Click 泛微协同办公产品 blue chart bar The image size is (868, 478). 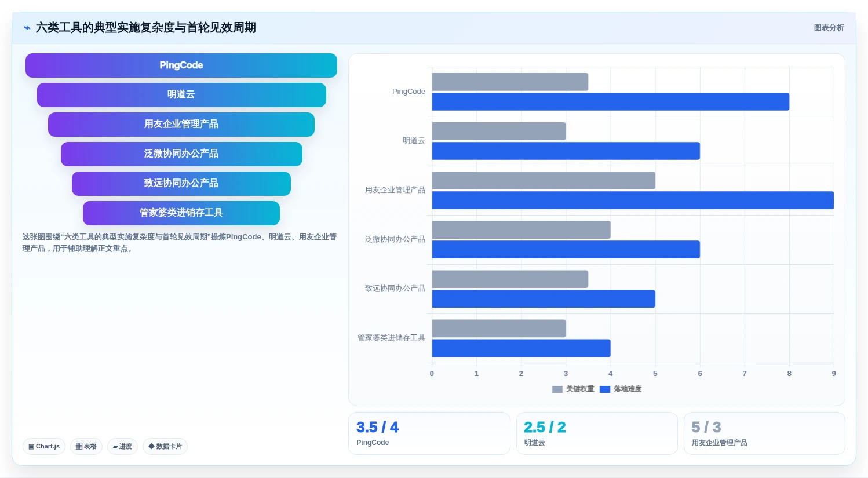(566, 249)
